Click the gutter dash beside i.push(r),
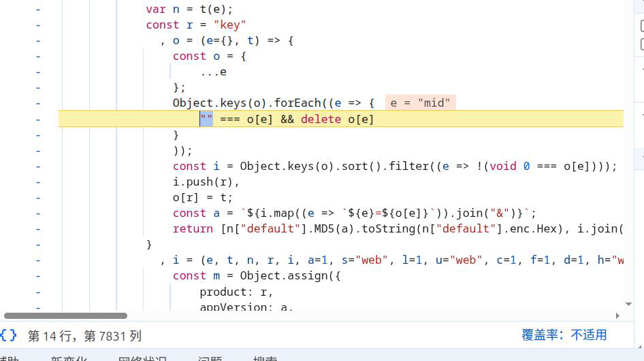Viewport: 644px width, 361px height. pyautogui.click(x=38, y=182)
